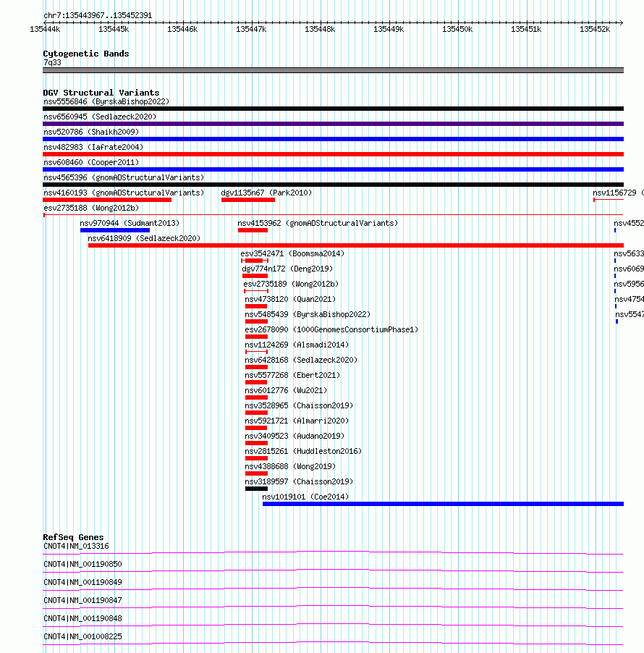Click the Cytogenetic Bands track title
Screen dimensions: 644x653
click(86, 54)
